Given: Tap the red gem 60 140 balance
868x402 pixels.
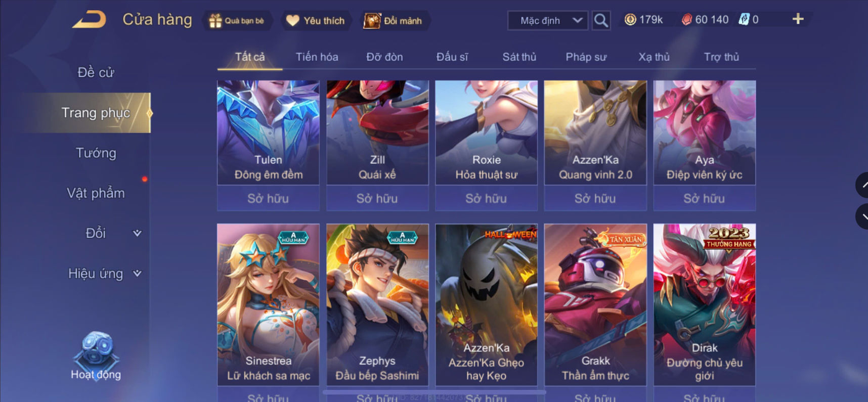Looking at the screenshot, I should tap(705, 20).
